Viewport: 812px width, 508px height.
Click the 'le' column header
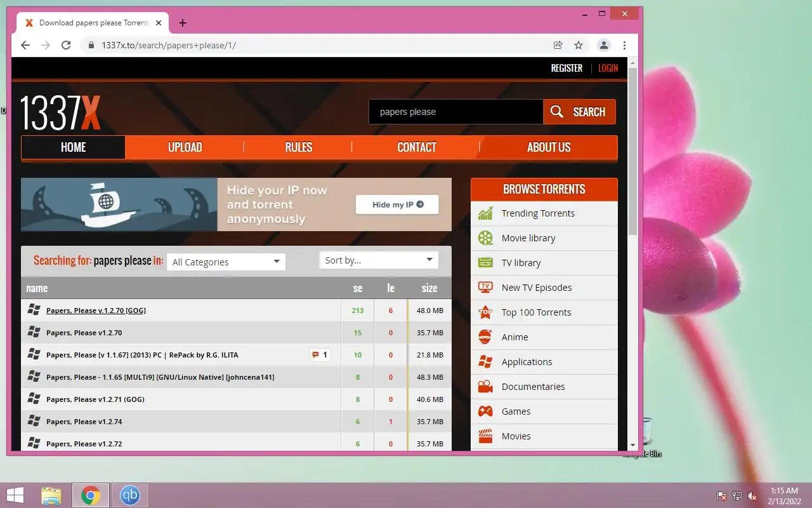[x=391, y=288]
